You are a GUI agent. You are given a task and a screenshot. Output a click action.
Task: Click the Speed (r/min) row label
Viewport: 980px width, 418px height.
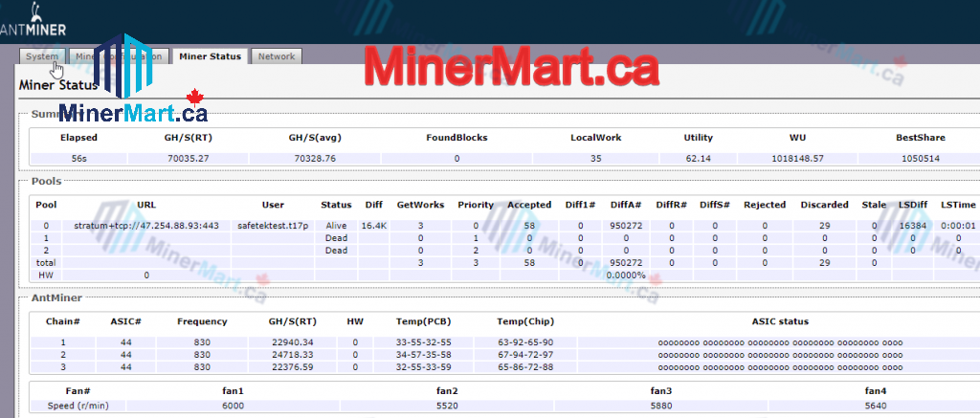[78, 406]
